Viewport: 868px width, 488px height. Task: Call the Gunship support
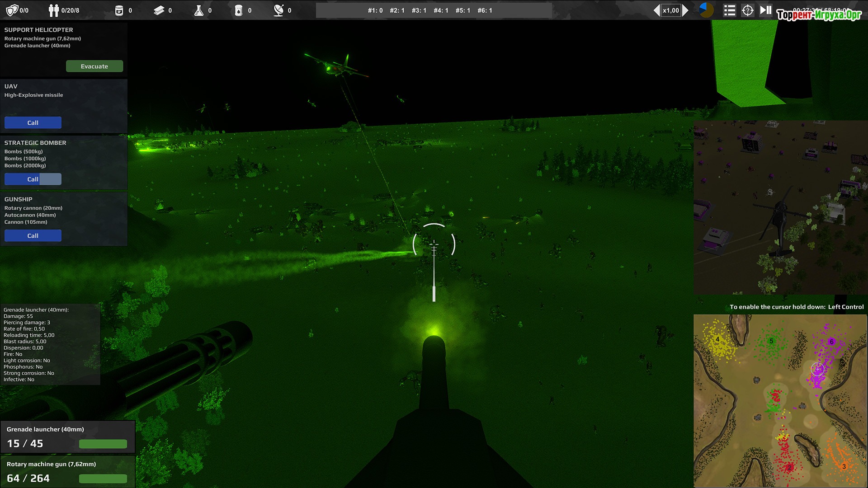33,235
